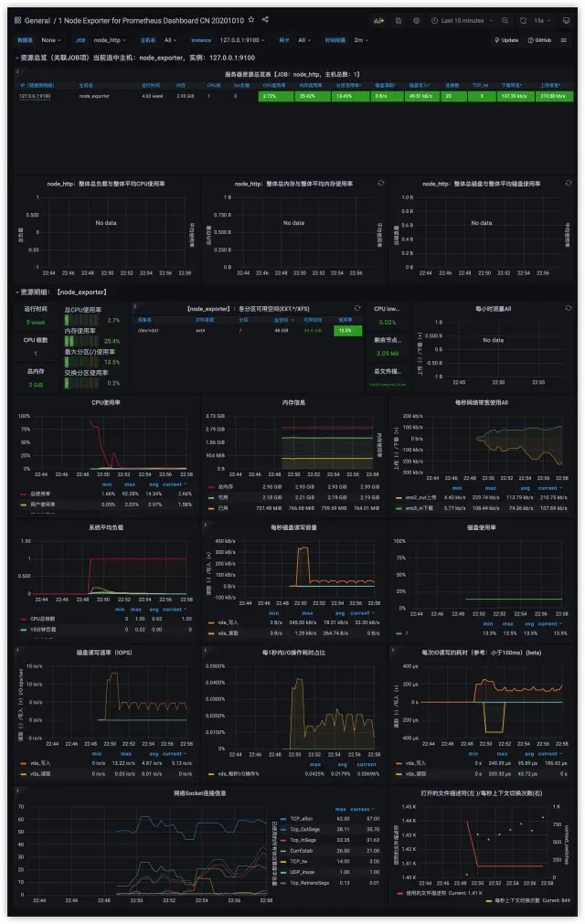Click the refresh dashboard icon
Screen dimensions: 585x924
(523, 20)
